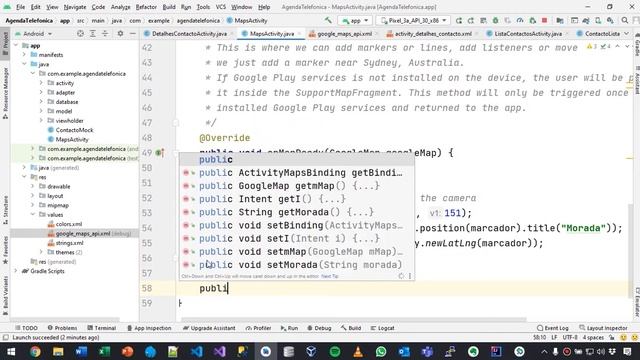Click the Collapse All icon in Project panel
The height and width of the screenshot is (360, 640).
[x=105, y=33]
